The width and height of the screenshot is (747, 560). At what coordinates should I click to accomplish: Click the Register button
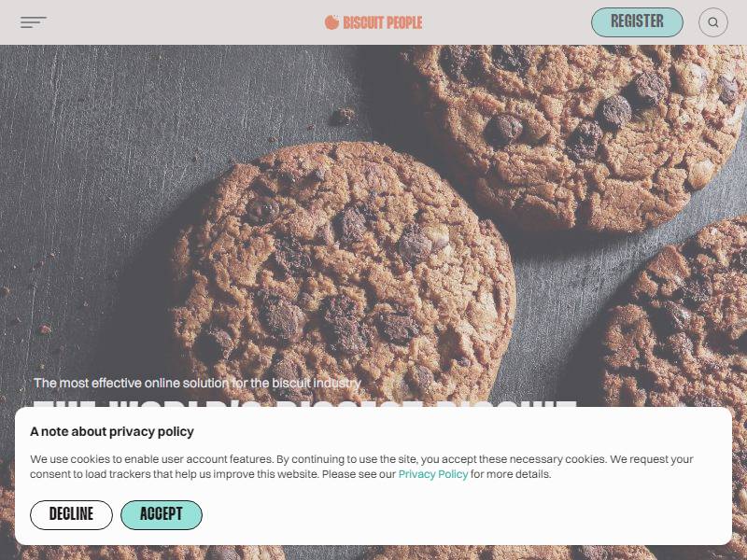(x=637, y=21)
